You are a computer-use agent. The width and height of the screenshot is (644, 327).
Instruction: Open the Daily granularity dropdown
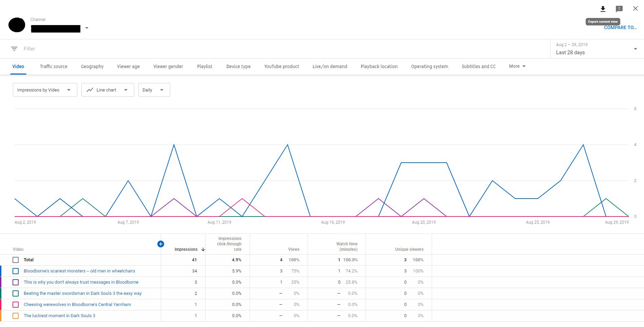[x=154, y=90]
